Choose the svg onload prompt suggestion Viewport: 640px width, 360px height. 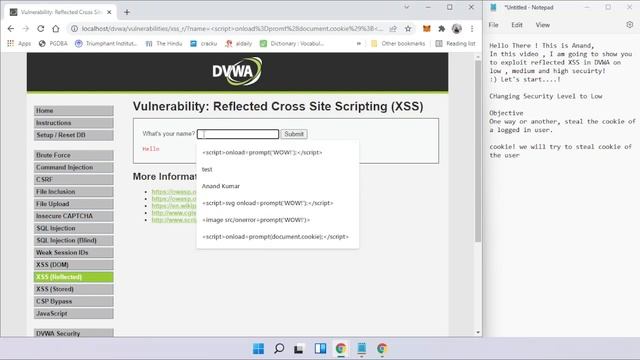click(278, 203)
